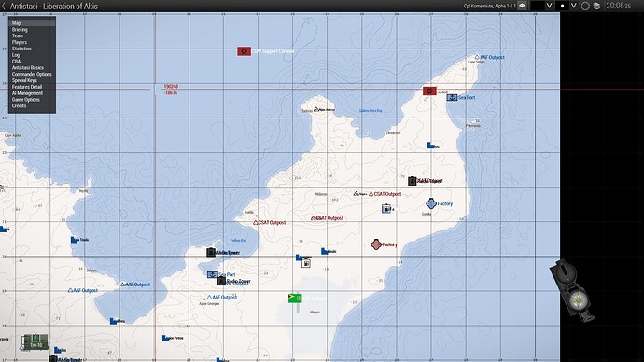Screen dimensions: 644x362
Task: Toggle the circular center-on-player icon
Action: point(585,6)
